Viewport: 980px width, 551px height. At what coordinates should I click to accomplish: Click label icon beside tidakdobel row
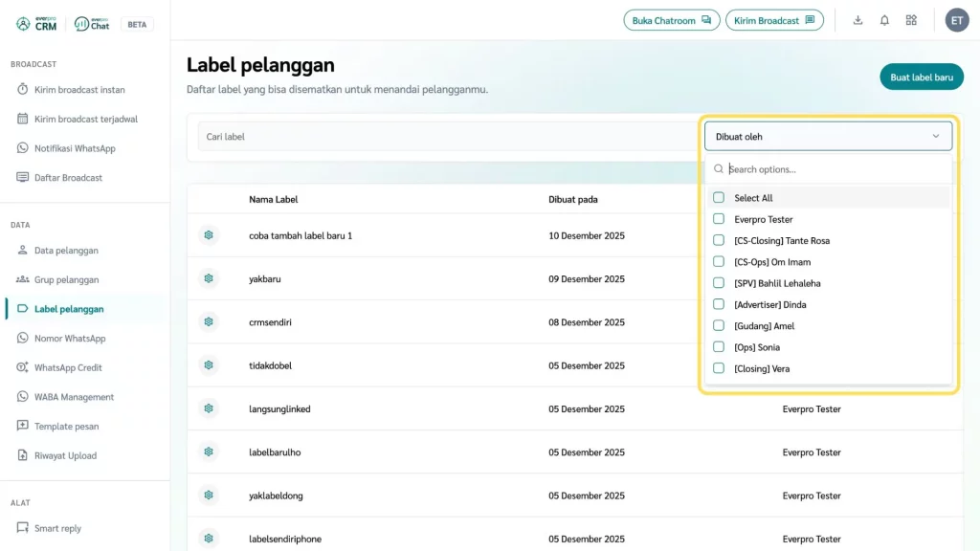pos(209,365)
